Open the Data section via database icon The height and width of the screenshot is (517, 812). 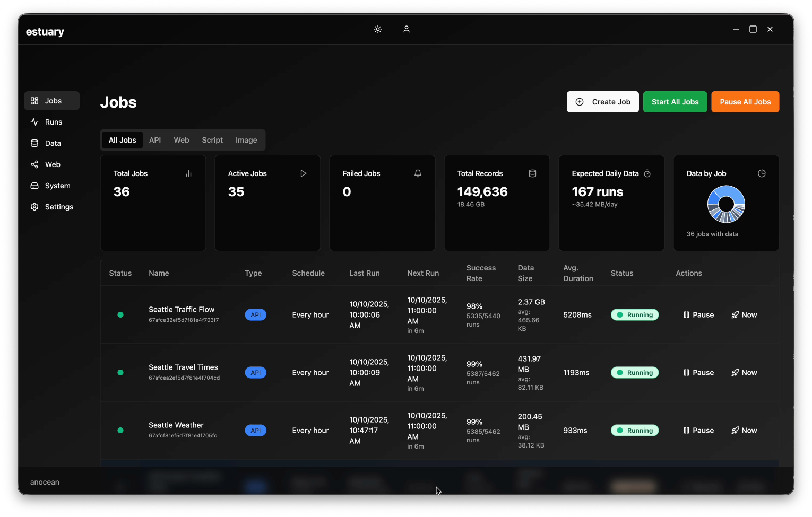pyautogui.click(x=35, y=143)
